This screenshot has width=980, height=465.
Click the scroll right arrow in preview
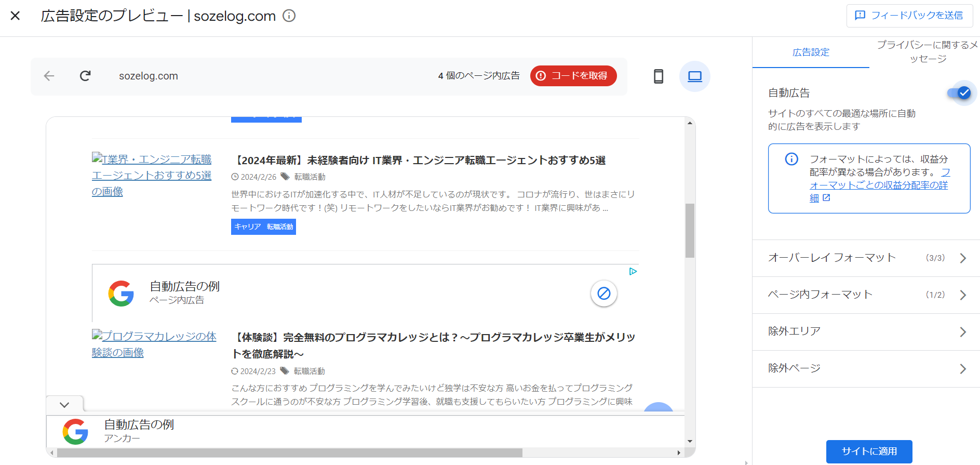click(x=679, y=453)
